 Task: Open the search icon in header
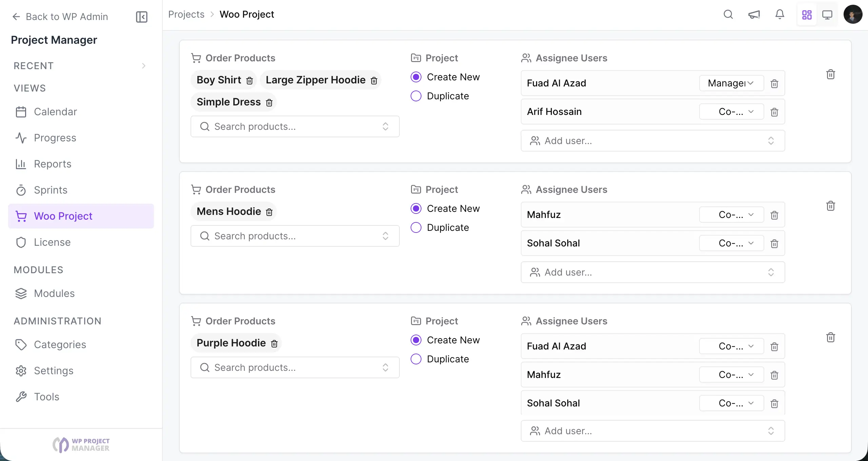(x=728, y=15)
